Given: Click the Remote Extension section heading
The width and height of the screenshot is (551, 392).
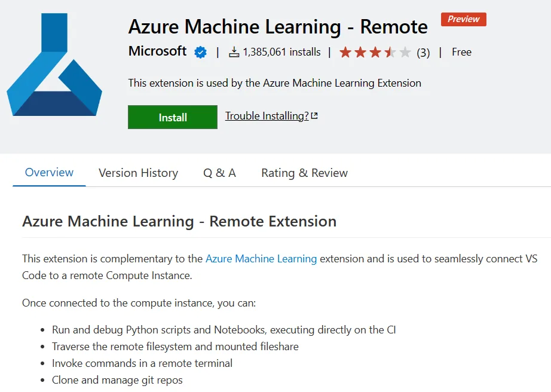Looking at the screenshot, I should click(x=179, y=221).
